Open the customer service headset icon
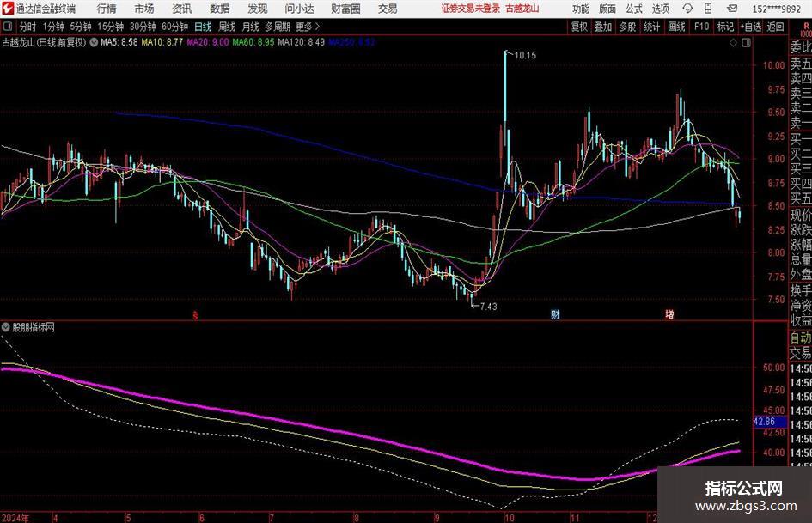812x523 pixels. point(687,9)
